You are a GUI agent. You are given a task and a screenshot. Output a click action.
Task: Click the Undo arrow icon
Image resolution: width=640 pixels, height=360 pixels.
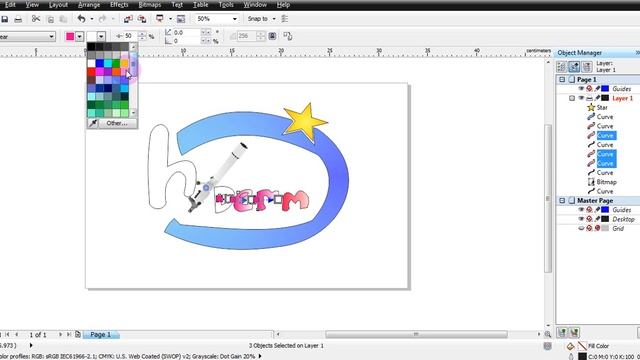click(x=81, y=19)
